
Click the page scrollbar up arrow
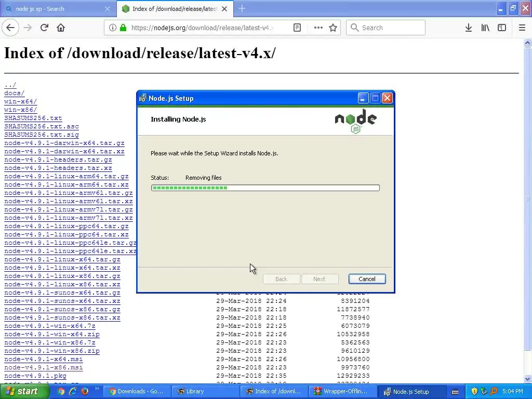click(527, 43)
